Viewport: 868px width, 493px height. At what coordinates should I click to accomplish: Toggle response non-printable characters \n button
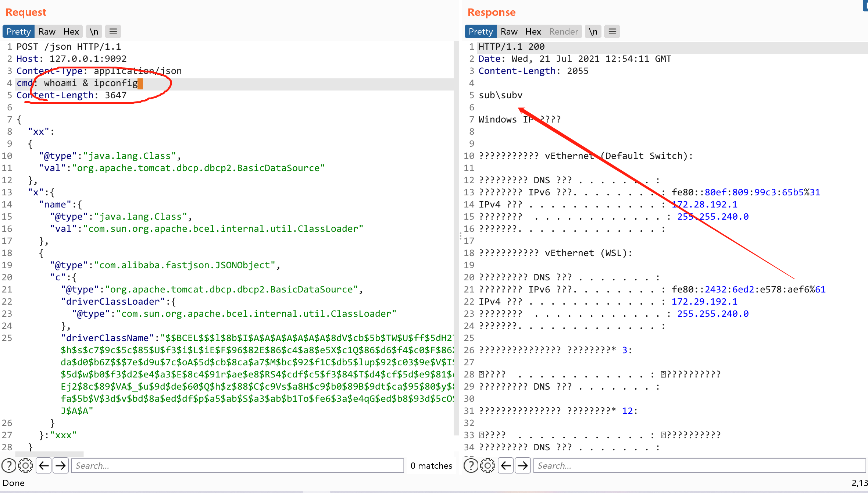593,32
